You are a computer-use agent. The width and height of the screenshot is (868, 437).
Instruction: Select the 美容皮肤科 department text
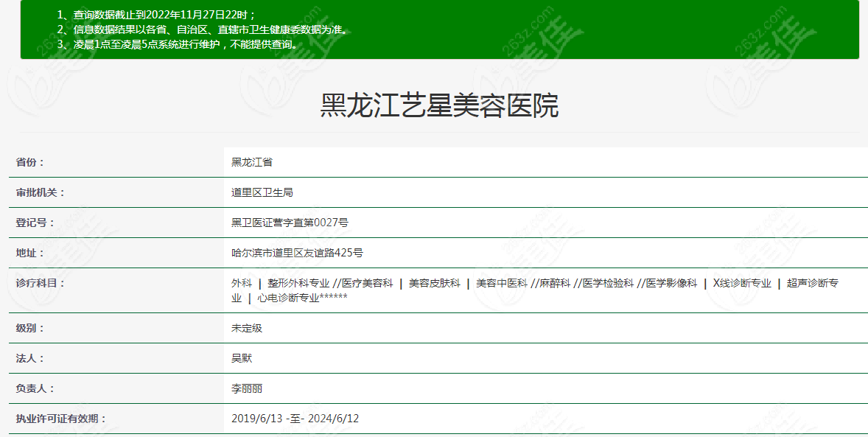tap(435, 283)
